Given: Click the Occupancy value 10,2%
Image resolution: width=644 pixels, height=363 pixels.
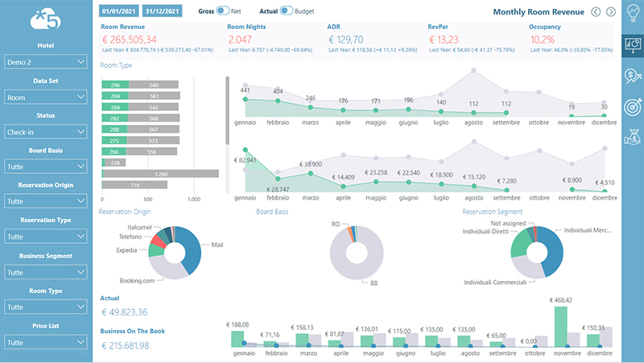Looking at the screenshot, I should 542,39.
